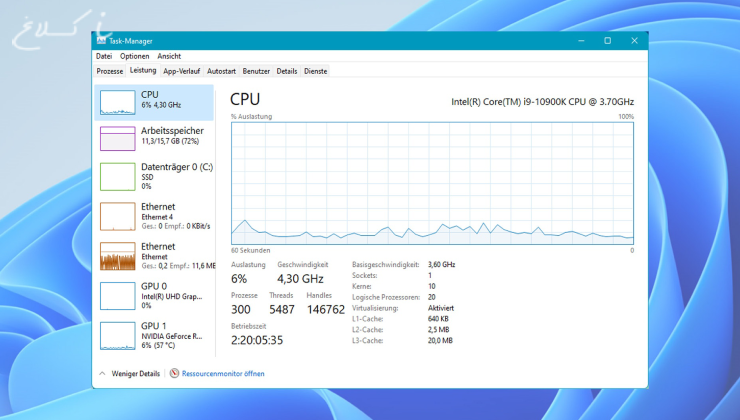Image resolution: width=740 pixels, height=420 pixels.
Task: Click the Kerne value 10
Action: (432, 286)
